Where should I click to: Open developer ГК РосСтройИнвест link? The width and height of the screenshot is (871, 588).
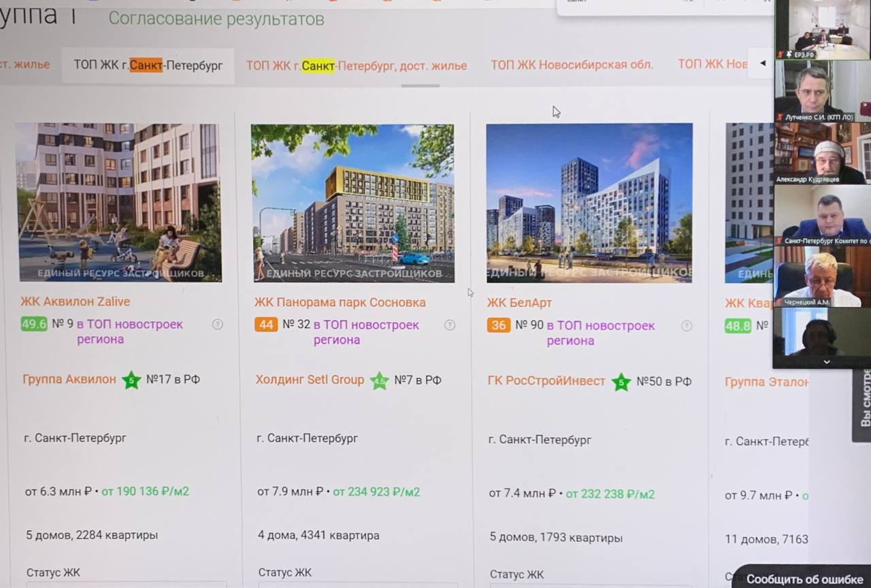pos(546,381)
